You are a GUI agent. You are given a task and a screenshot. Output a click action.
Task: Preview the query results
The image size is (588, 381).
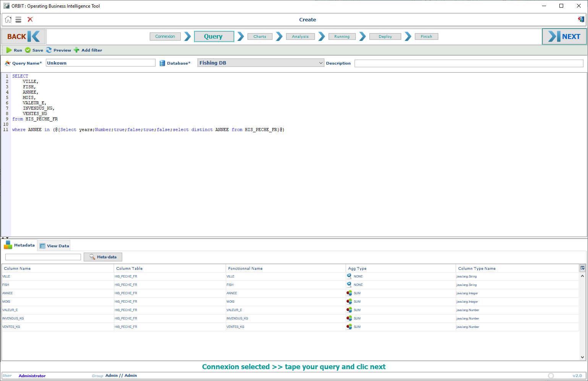58,50
